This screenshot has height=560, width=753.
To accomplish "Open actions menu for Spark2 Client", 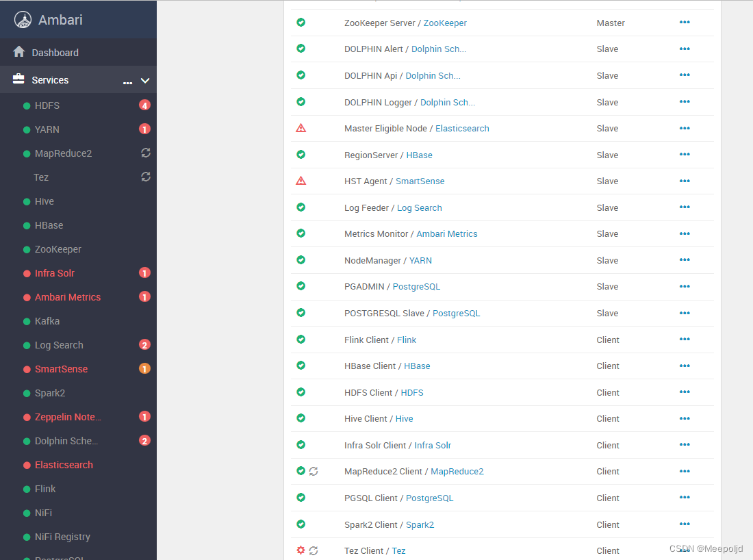I will point(685,524).
